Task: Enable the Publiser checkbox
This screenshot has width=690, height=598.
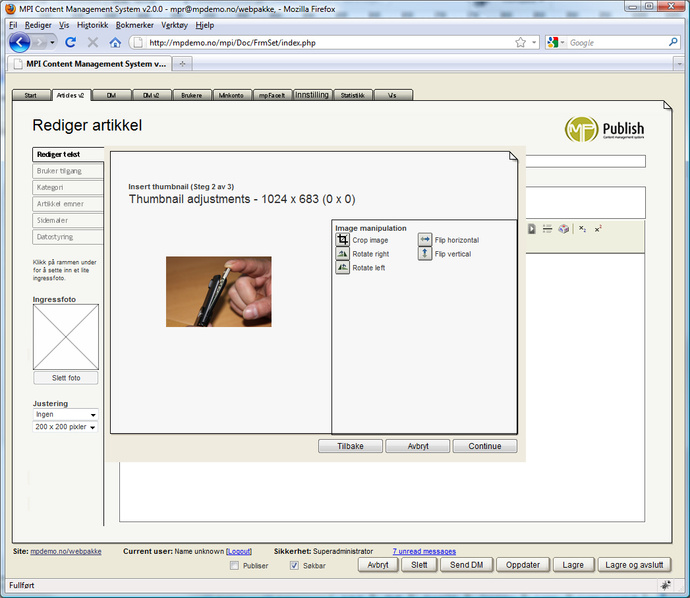Action: [x=235, y=565]
